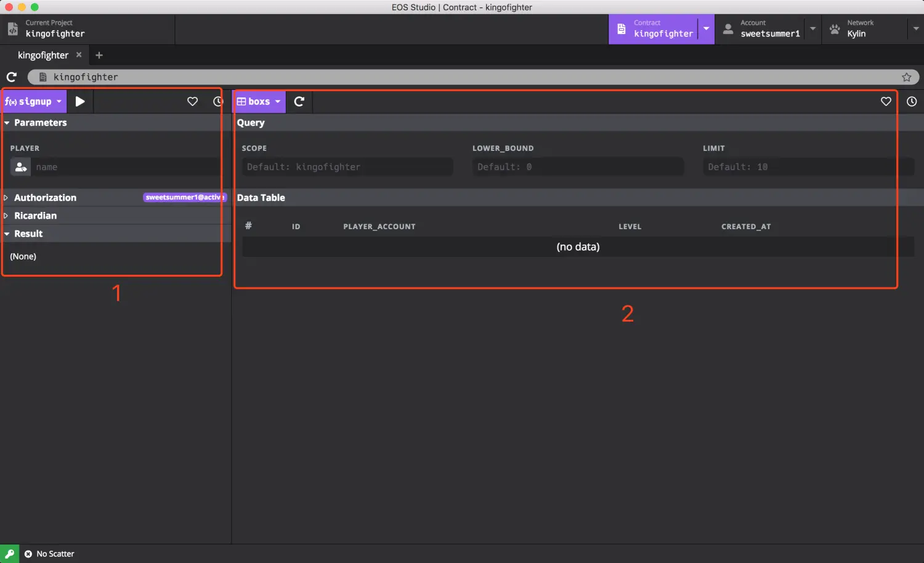This screenshot has height=563, width=924.
Task: Favorite the signup action with heart icon
Action: pyautogui.click(x=192, y=102)
